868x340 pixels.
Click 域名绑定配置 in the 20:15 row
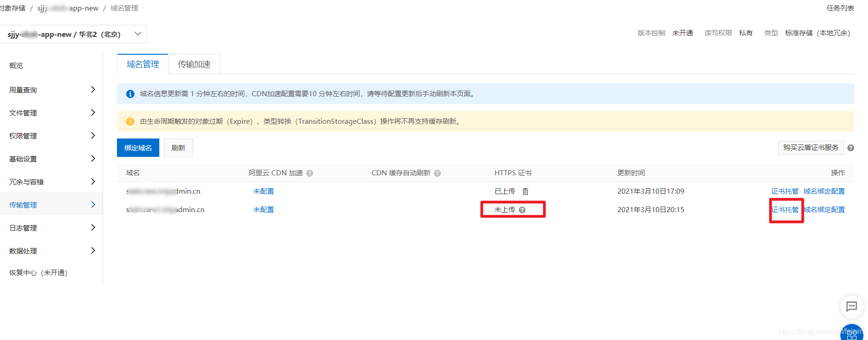(824, 210)
